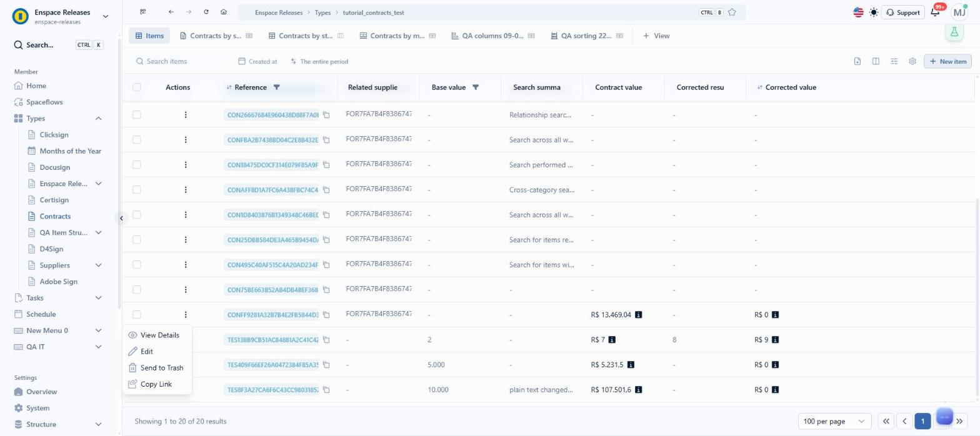Expand the Suppliers sidebar item

point(98,265)
